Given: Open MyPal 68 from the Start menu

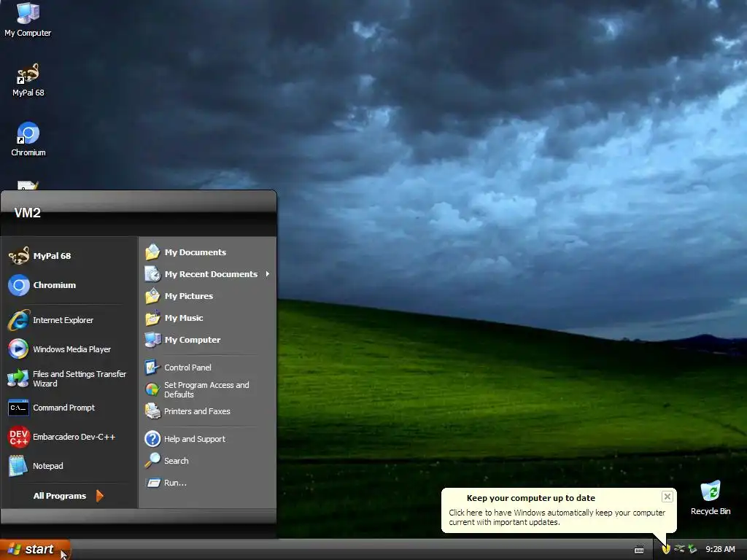Looking at the screenshot, I should [69, 256].
